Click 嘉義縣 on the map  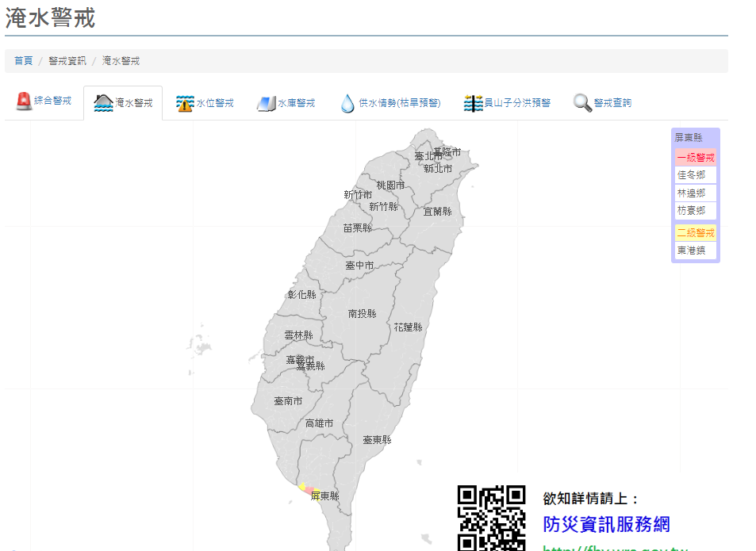(311, 366)
